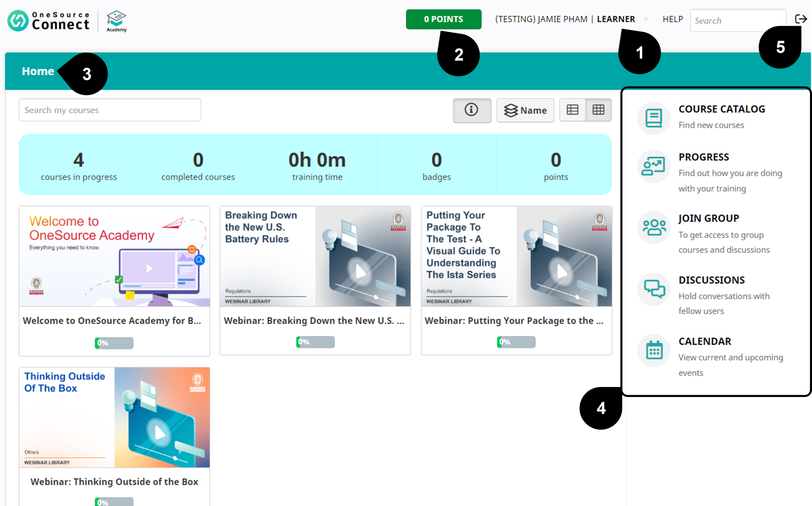Switch to list view layout
812x506 pixels.
(x=572, y=110)
